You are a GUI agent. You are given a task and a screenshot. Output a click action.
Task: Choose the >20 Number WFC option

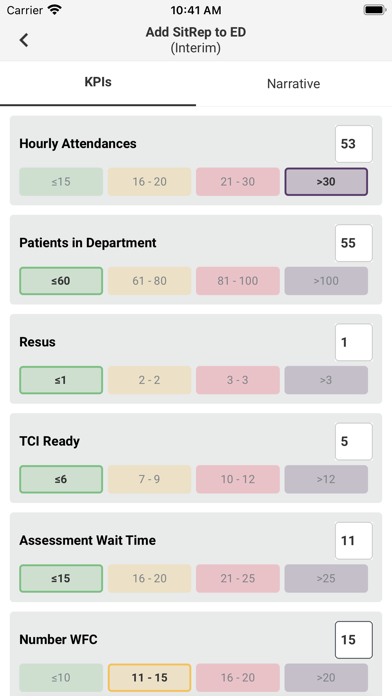click(x=326, y=678)
